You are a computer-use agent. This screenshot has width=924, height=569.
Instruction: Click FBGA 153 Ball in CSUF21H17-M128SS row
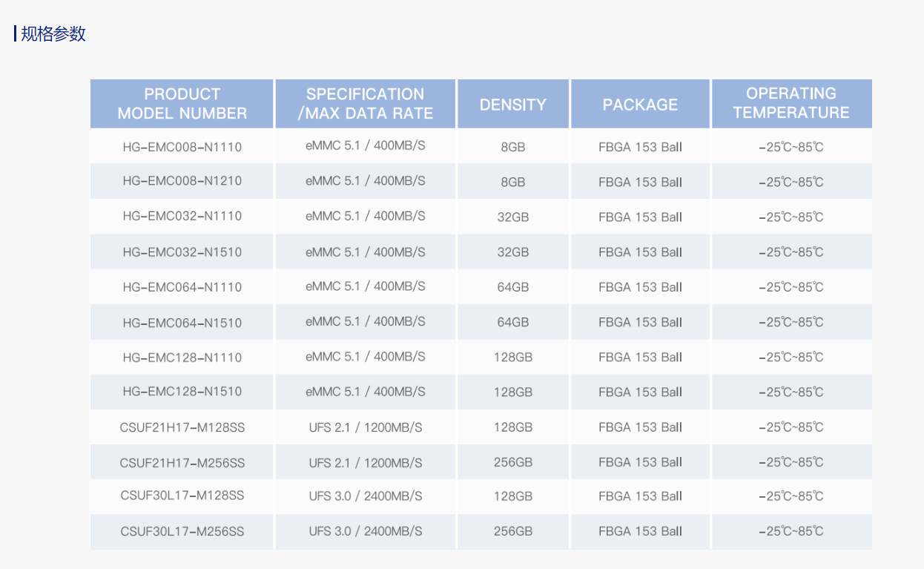tap(640, 427)
